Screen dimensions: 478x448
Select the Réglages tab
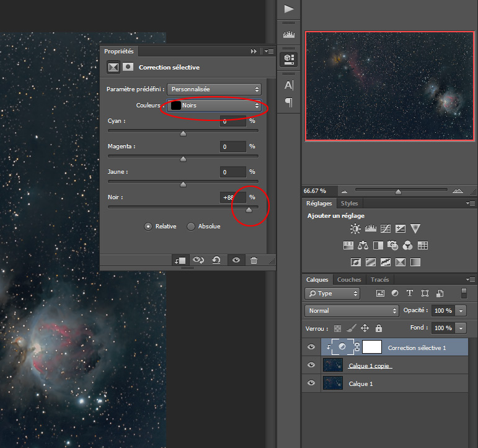click(319, 204)
